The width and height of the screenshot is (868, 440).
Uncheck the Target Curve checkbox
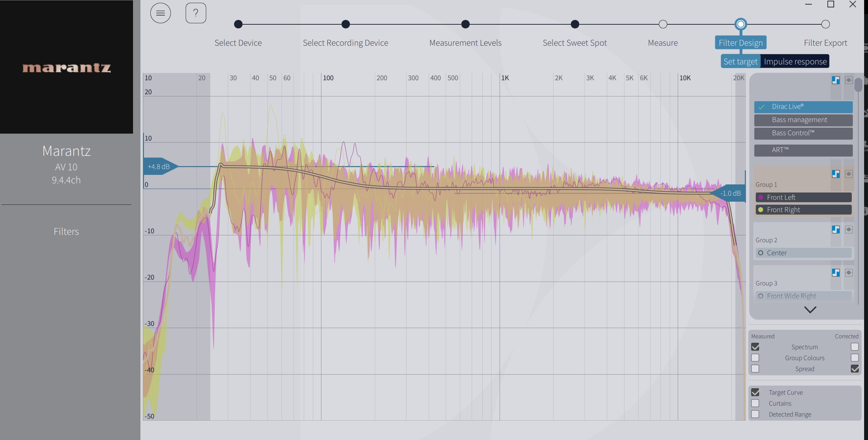(x=755, y=392)
